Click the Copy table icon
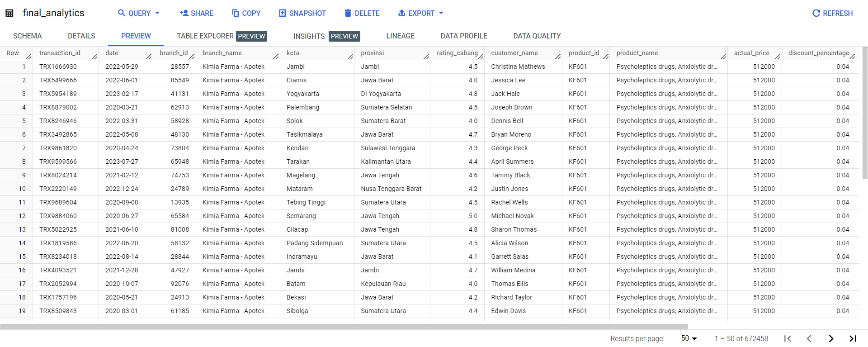 235,13
